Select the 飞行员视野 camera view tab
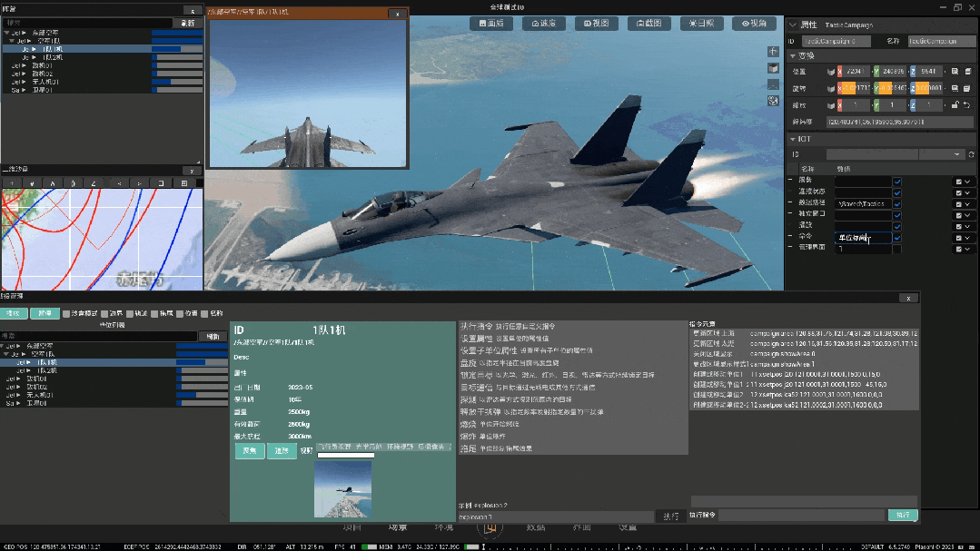Viewport: 980px width, 551px height. click(x=335, y=447)
